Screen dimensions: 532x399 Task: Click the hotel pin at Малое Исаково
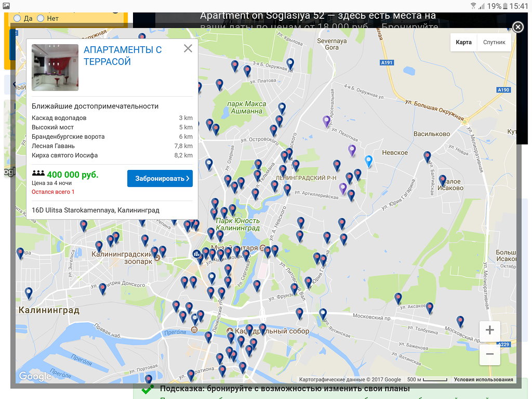(443, 180)
